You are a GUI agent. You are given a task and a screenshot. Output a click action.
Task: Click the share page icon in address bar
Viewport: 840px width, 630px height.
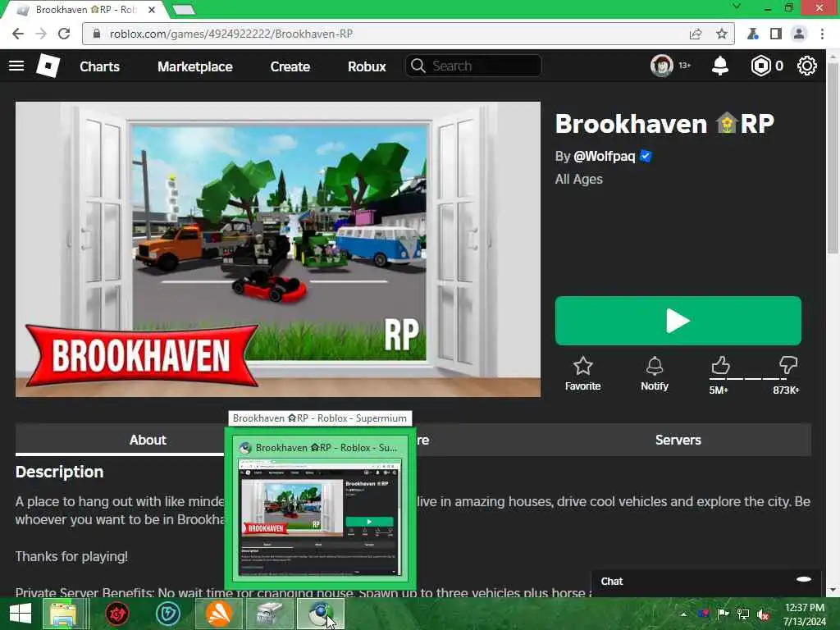[x=696, y=34]
